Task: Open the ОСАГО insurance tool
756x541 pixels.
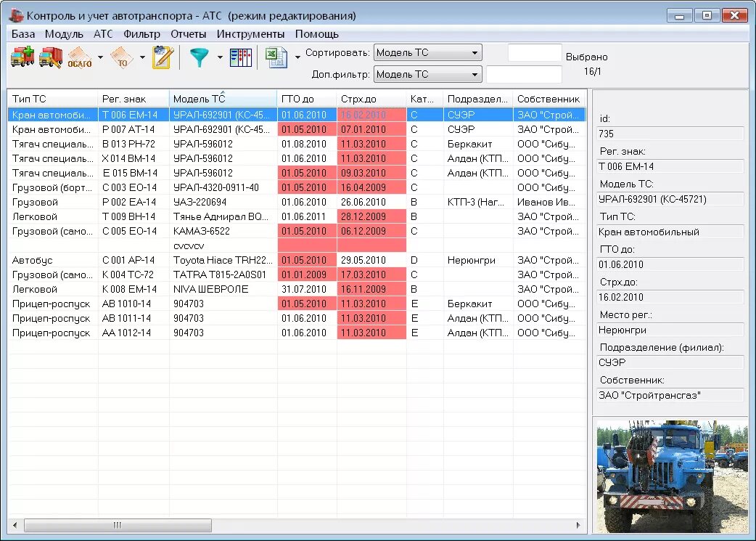Action: [80, 57]
